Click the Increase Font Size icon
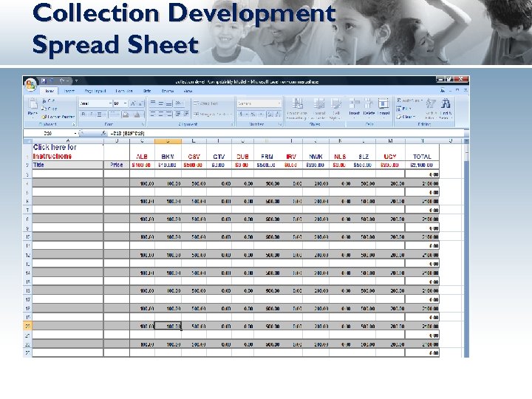 click(133, 103)
